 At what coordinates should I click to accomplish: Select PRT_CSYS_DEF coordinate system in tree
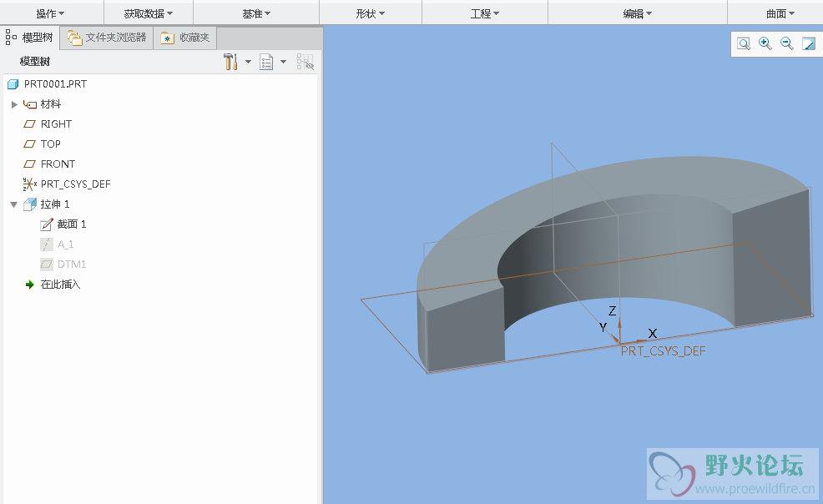point(76,184)
